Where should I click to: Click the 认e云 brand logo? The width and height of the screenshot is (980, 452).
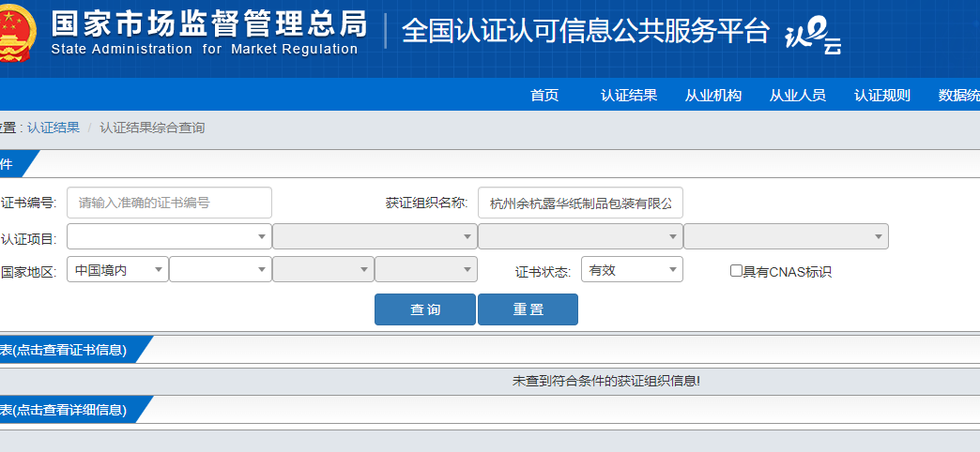[x=813, y=36]
